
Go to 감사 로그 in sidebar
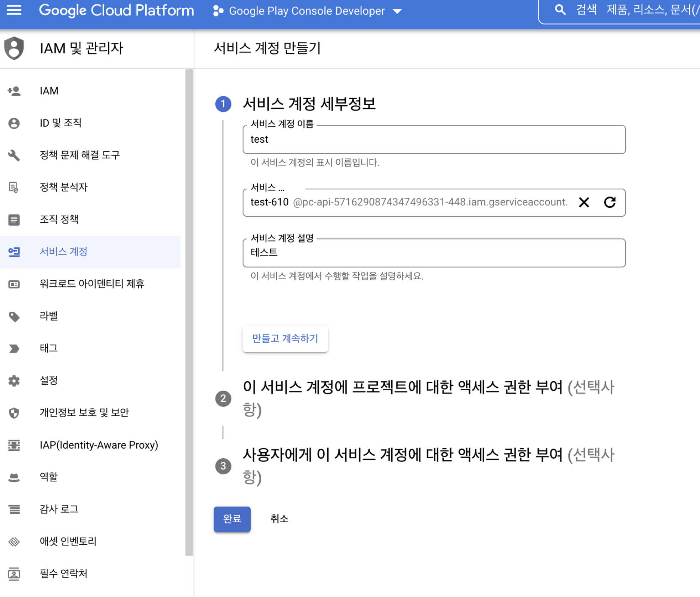click(59, 509)
